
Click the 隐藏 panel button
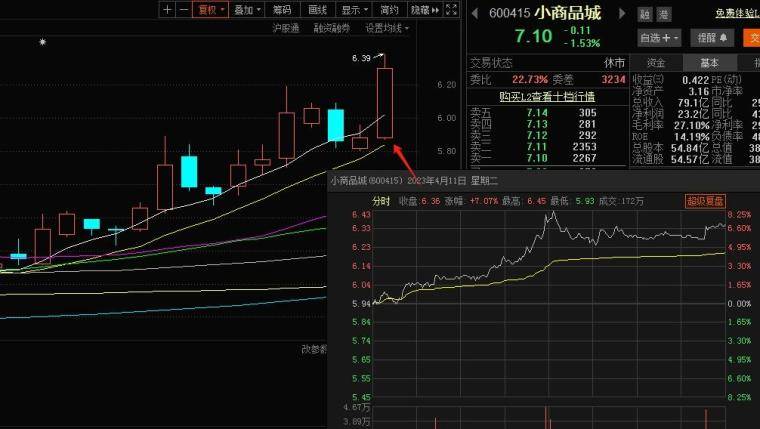(425, 10)
